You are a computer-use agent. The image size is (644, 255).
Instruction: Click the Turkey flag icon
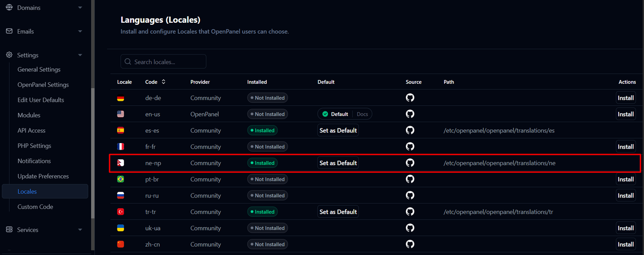[120, 212]
